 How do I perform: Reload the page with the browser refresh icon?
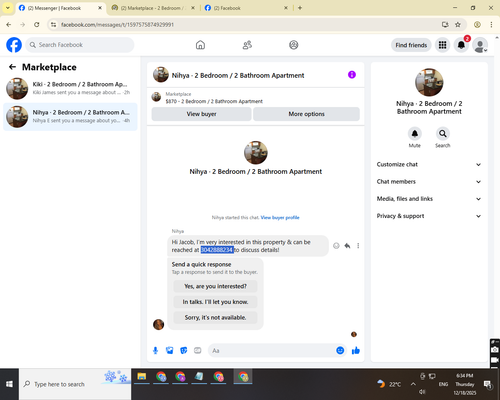click(x=37, y=25)
